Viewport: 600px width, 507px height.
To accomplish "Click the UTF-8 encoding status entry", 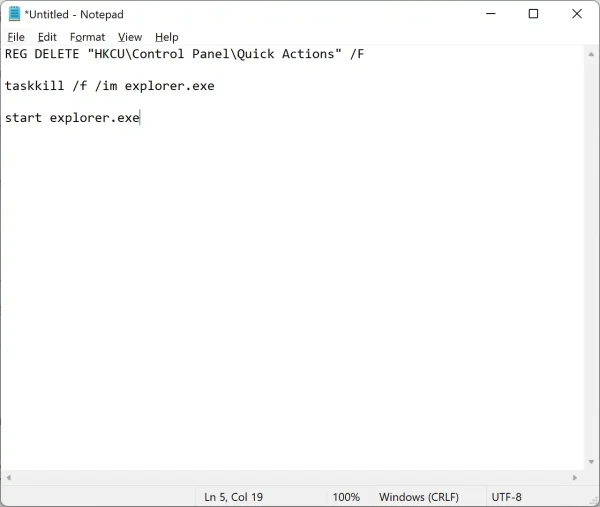I will point(506,497).
